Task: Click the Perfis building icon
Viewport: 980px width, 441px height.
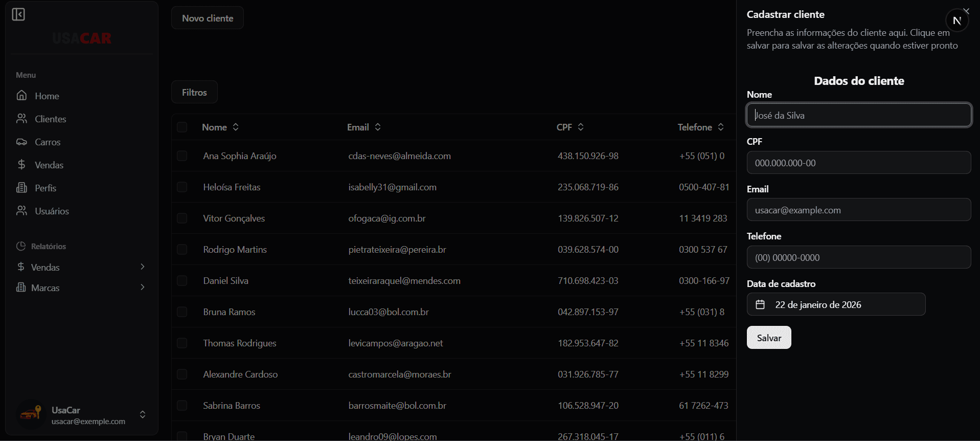Action: tap(21, 188)
